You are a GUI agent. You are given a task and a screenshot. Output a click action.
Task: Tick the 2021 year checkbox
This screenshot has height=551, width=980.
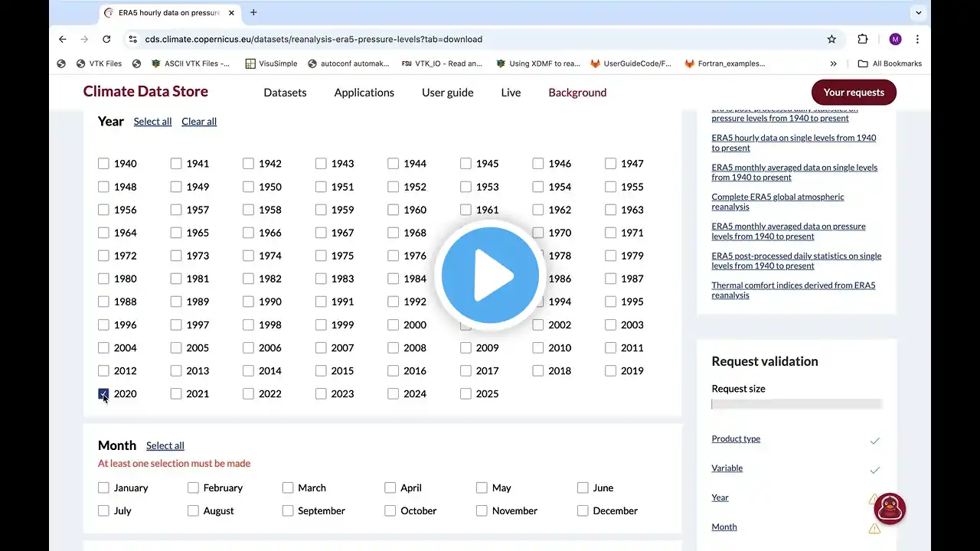coord(176,394)
